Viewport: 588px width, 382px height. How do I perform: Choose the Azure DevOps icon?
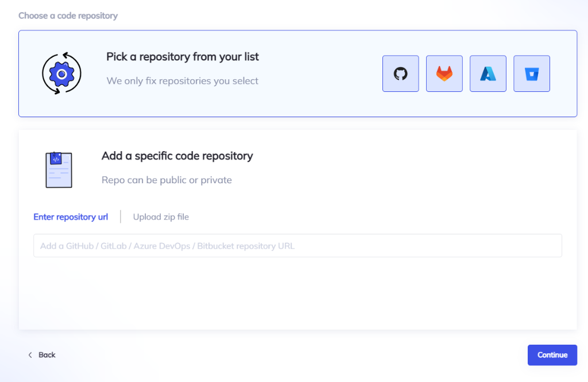click(488, 74)
